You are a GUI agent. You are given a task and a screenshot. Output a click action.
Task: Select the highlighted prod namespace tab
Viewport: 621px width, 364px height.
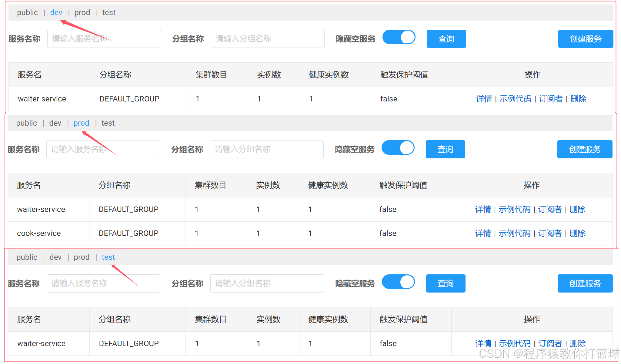click(x=81, y=123)
